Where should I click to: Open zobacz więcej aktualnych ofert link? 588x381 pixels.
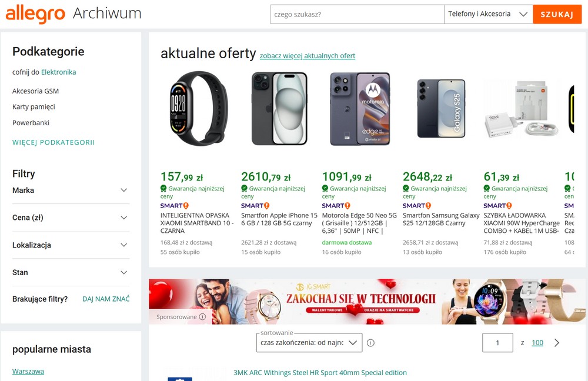308,55
